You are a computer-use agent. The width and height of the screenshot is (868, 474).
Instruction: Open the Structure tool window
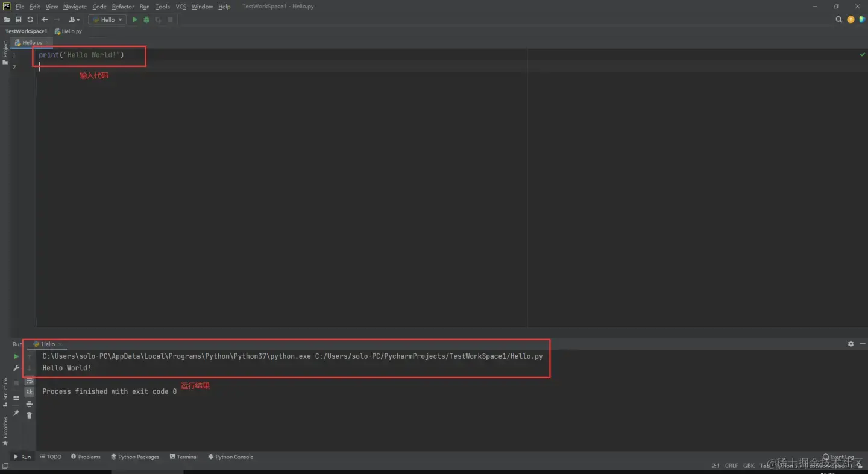5,392
